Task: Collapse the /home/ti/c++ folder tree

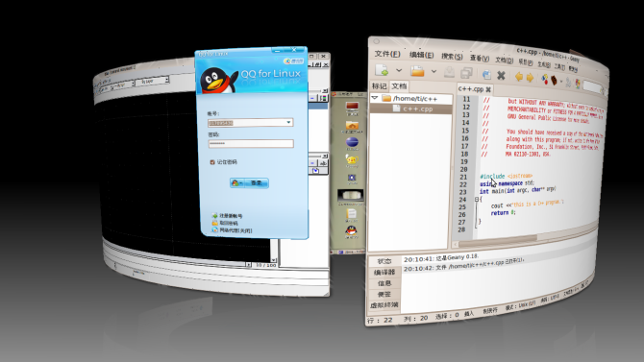Action: (375, 98)
